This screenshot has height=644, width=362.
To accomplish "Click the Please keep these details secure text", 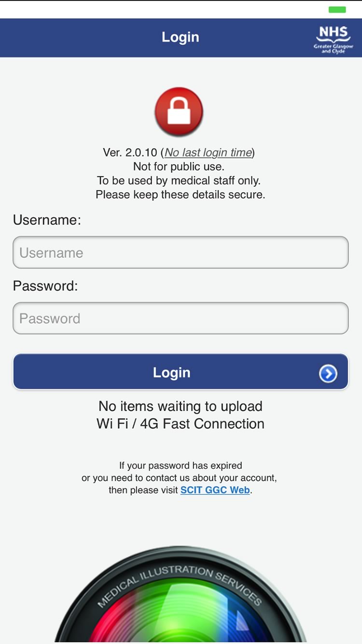I will [180, 195].
